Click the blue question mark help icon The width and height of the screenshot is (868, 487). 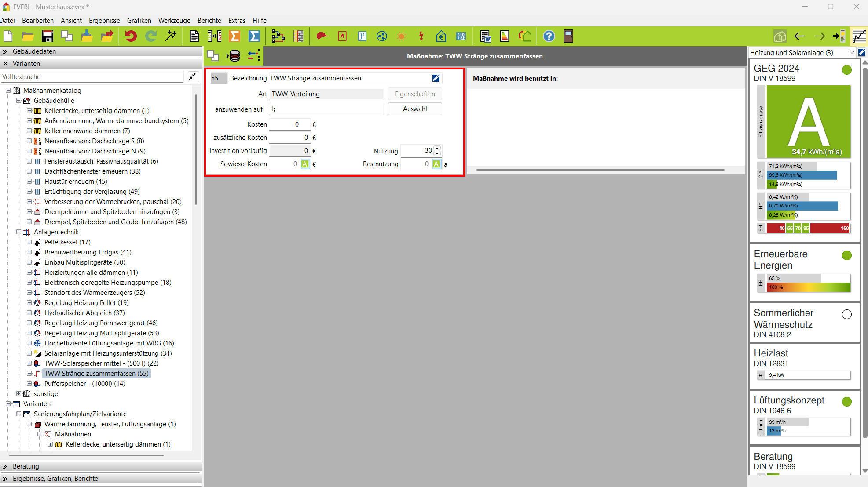click(x=549, y=36)
